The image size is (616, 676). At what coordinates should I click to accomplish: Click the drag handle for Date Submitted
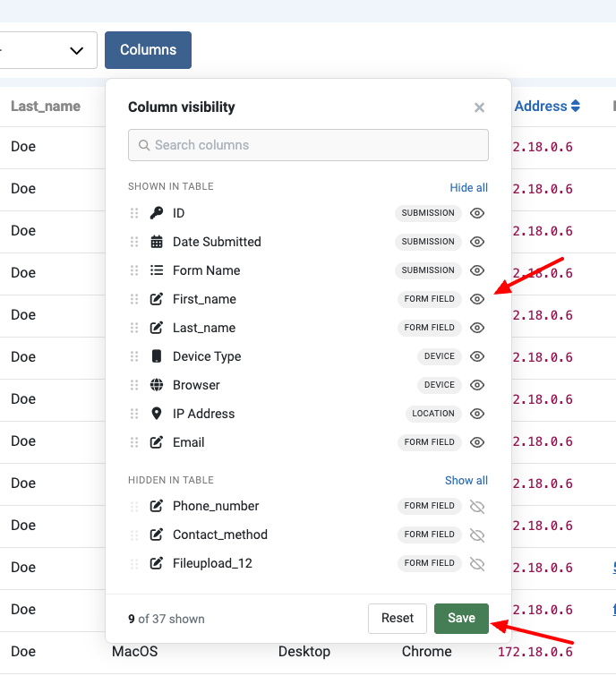point(134,242)
